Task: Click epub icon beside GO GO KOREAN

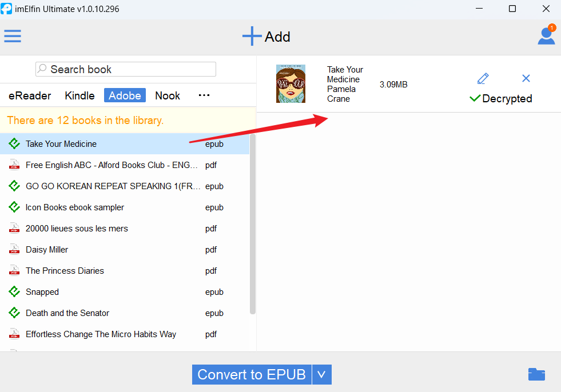Action: [x=14, y=186]
